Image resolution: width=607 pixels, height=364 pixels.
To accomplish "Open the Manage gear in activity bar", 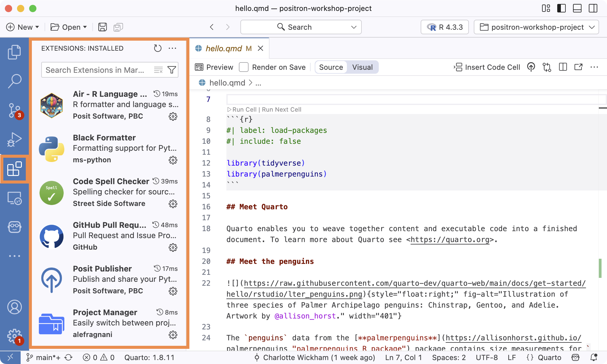I will click(14, 336).
